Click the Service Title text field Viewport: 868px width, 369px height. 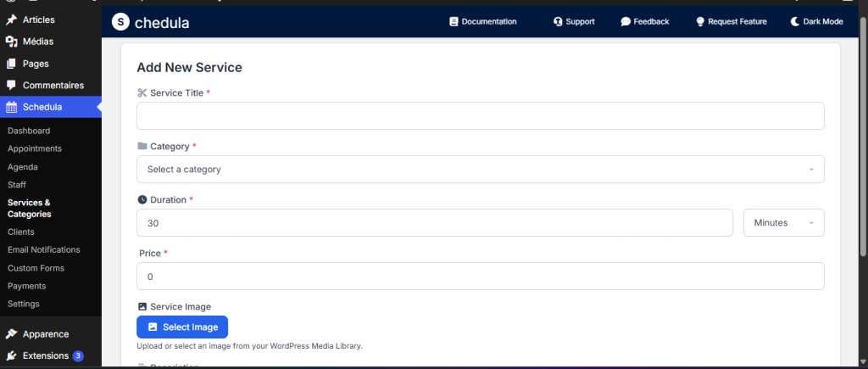480,116
